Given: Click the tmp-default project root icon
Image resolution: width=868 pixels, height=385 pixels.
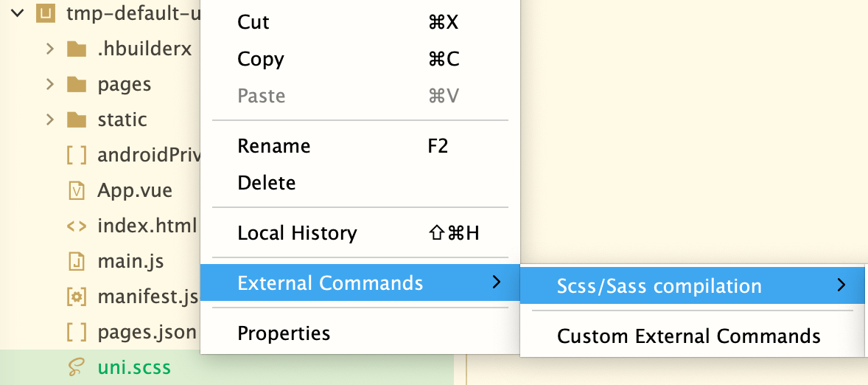Looking at the screenshot, I should [45, 13].
